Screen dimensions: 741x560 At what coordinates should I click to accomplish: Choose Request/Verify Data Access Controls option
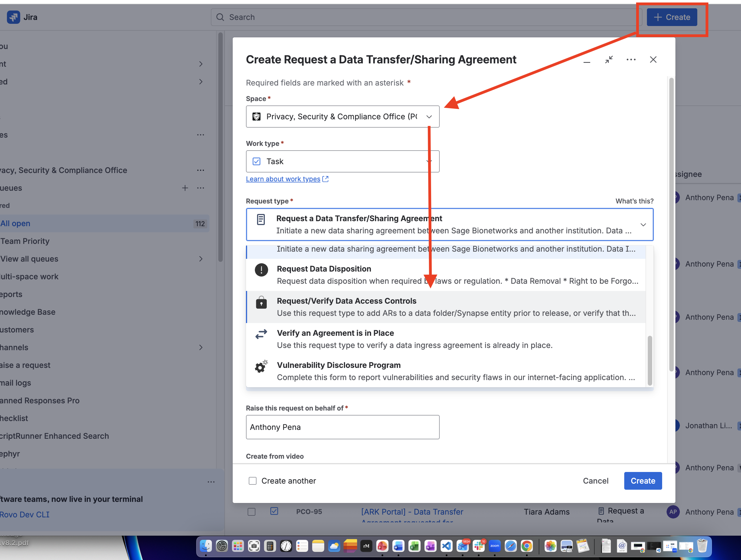coord(446,307)
